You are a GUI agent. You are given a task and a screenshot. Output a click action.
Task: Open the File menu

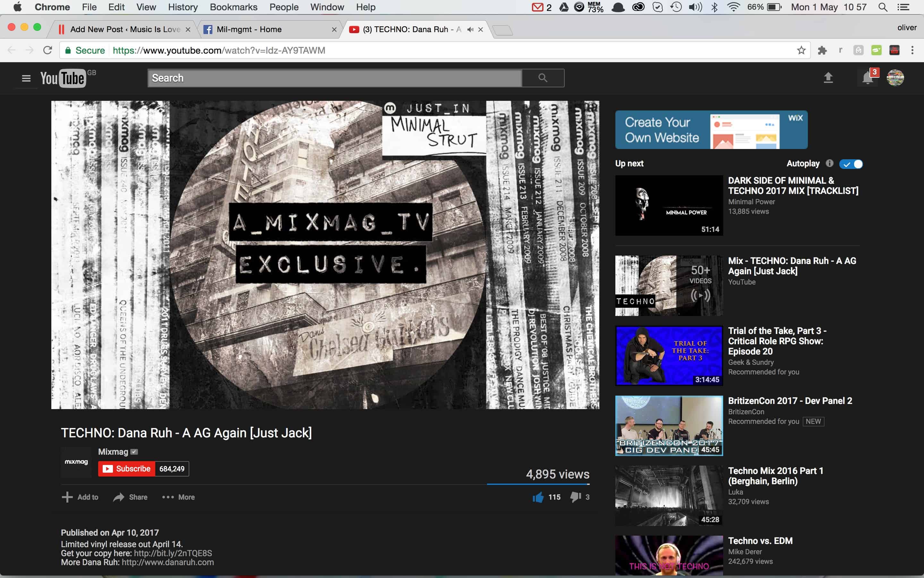[x=89, y=7]
